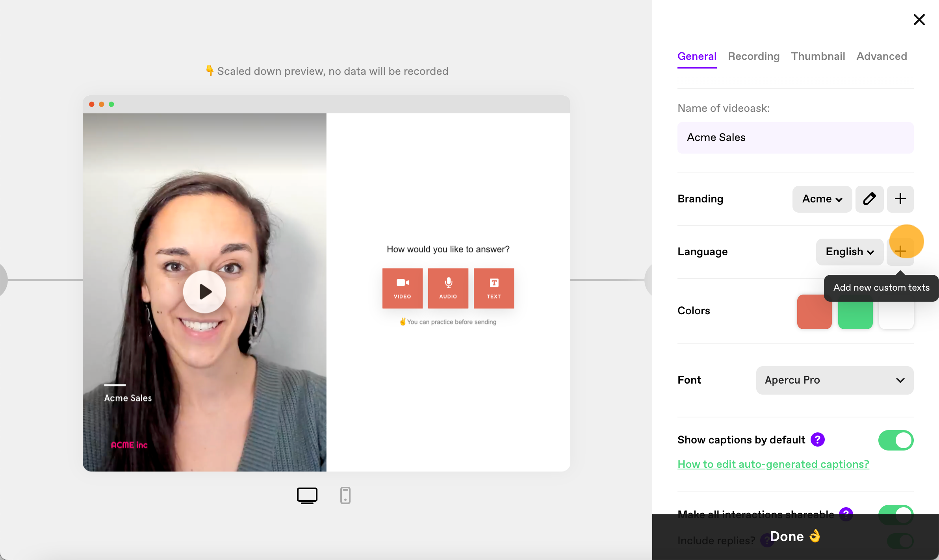Choose the TEXT answer option

[x=494, y=288]
